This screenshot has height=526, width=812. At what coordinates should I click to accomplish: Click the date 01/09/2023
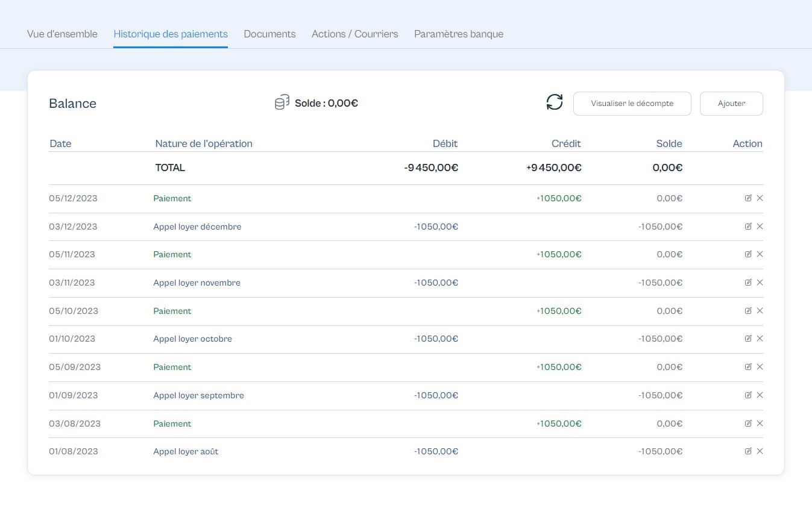pos(73,395)
